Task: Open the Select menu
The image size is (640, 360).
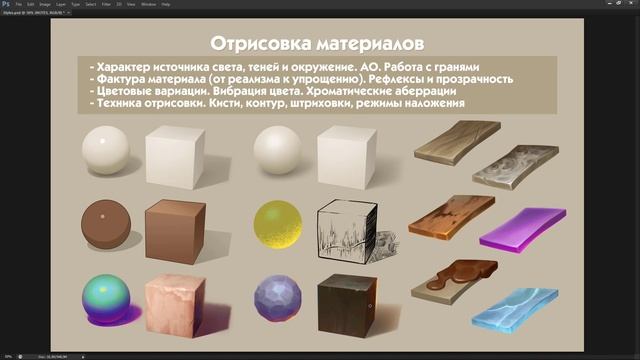Action: point(91,4)
